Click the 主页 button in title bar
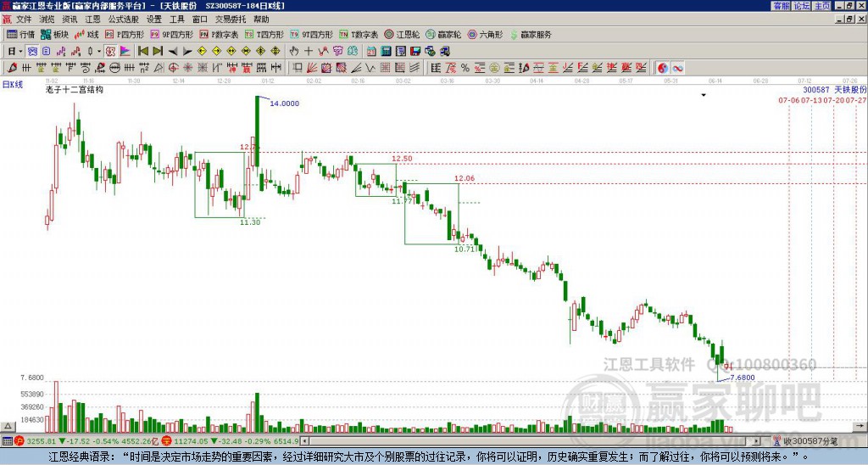 [822, 6]
